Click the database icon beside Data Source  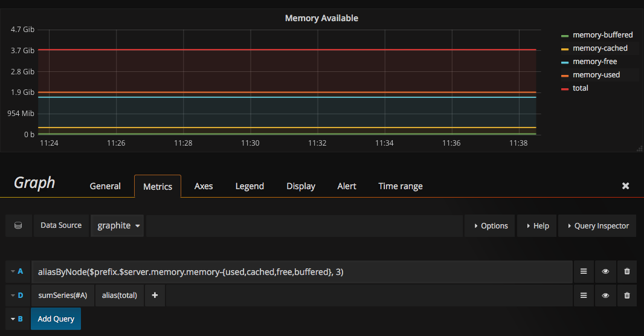[x=18, y=225]
